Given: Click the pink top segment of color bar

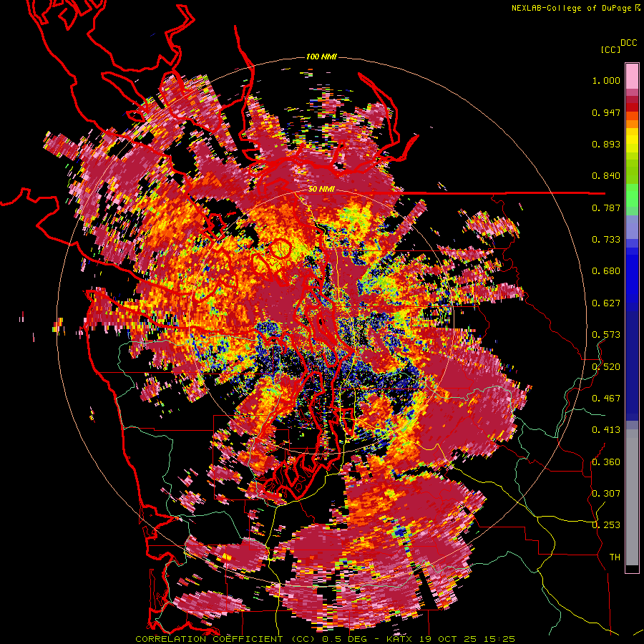Looking at the screenshot, I should tap(632, 76).
